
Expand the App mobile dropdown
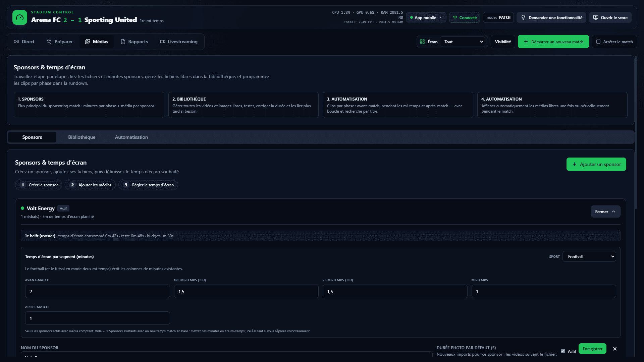[x=426, y=17]
